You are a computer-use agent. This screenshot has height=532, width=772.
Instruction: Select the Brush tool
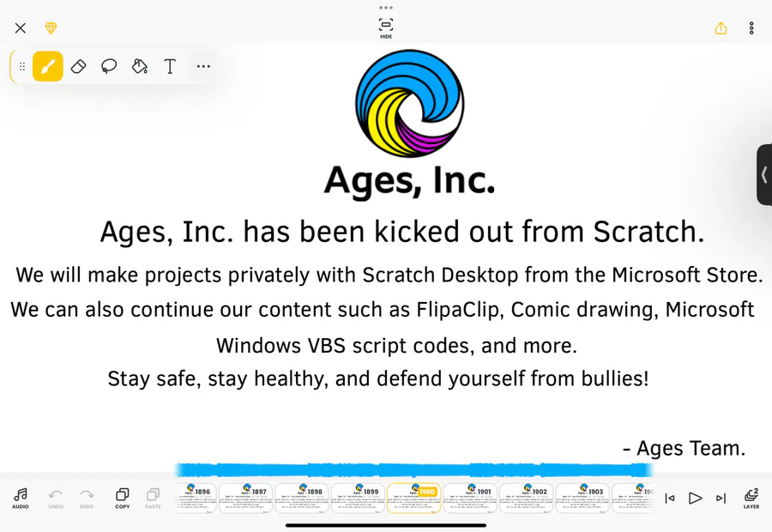(x=48, y=66)
